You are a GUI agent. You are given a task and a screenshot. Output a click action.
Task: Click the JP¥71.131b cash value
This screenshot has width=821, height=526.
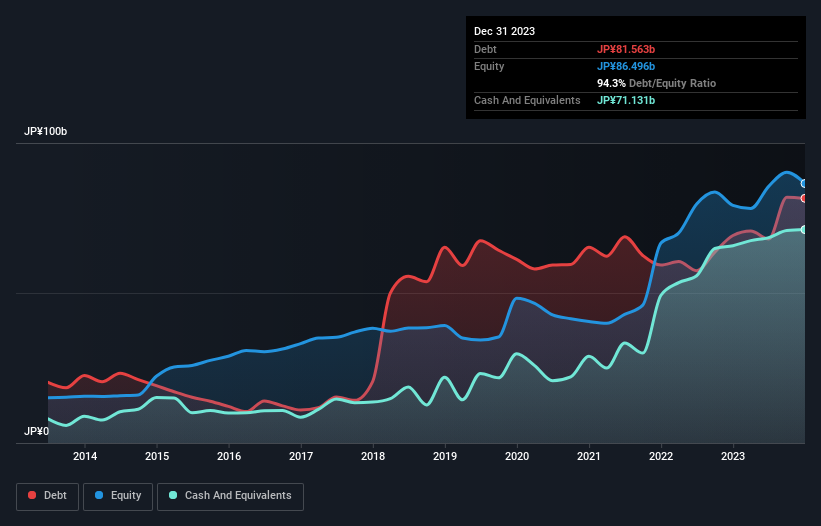(626, 100)
